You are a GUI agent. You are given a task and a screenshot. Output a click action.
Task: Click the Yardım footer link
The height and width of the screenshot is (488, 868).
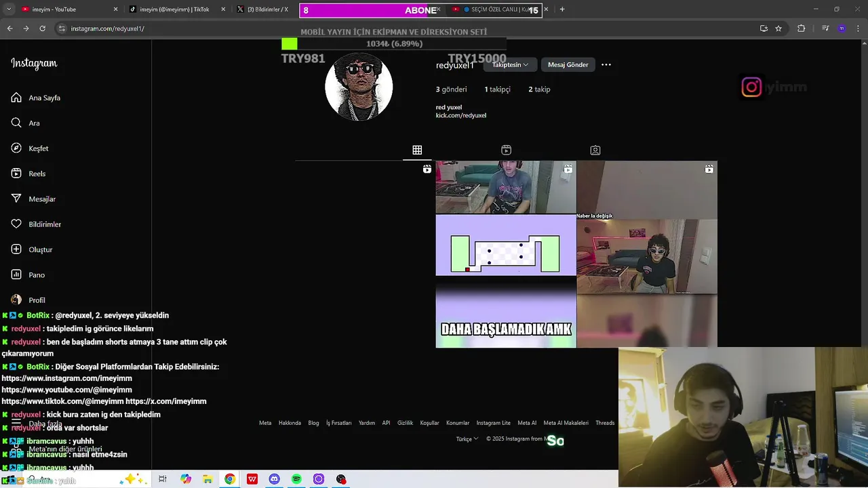[x=367, y=423]
